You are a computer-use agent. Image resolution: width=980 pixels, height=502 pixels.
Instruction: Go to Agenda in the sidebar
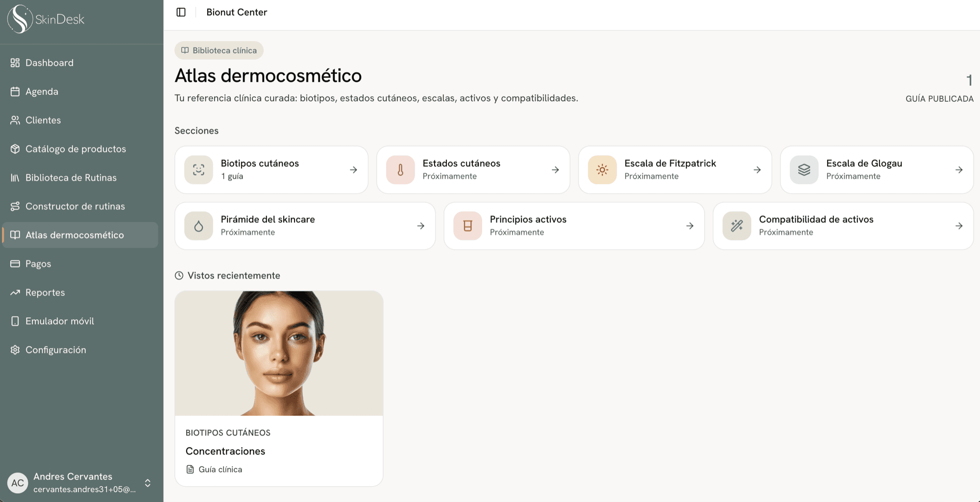tap(80, 92)
